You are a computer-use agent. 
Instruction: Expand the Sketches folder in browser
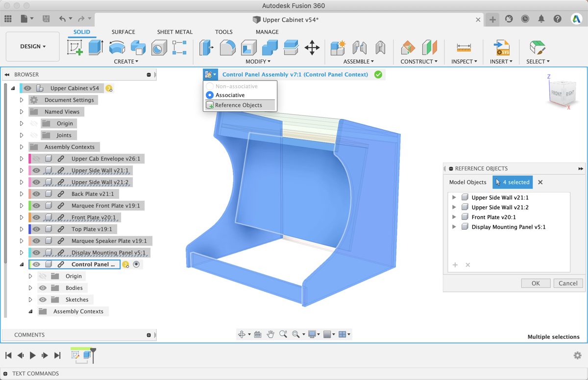(x=30, y=300)
